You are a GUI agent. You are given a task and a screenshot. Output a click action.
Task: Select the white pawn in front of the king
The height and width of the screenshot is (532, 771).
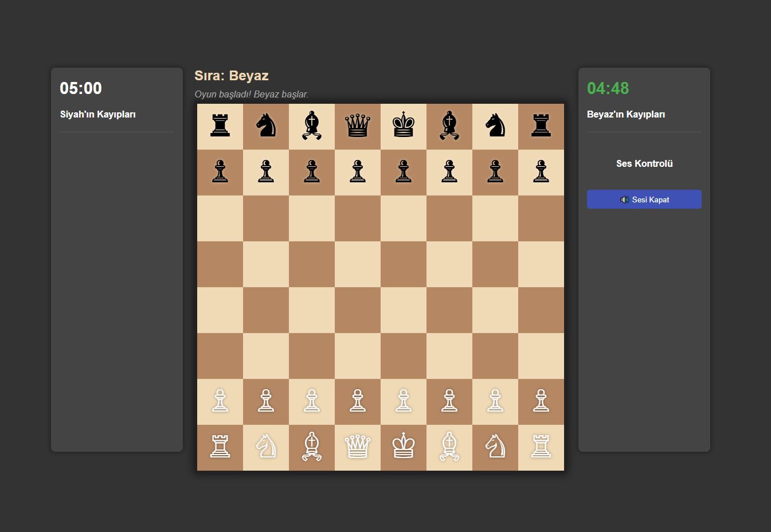coord(404,401)
